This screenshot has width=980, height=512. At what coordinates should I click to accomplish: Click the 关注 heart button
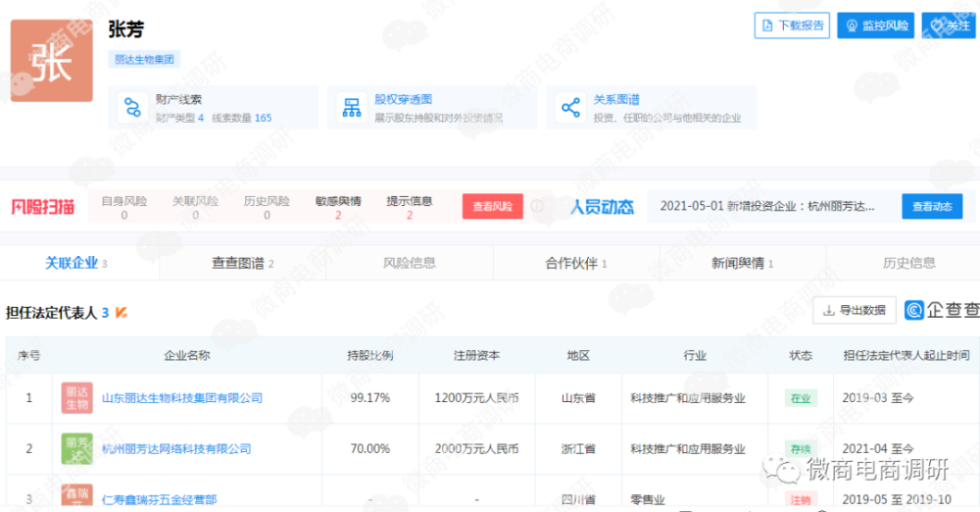[949, 26]
